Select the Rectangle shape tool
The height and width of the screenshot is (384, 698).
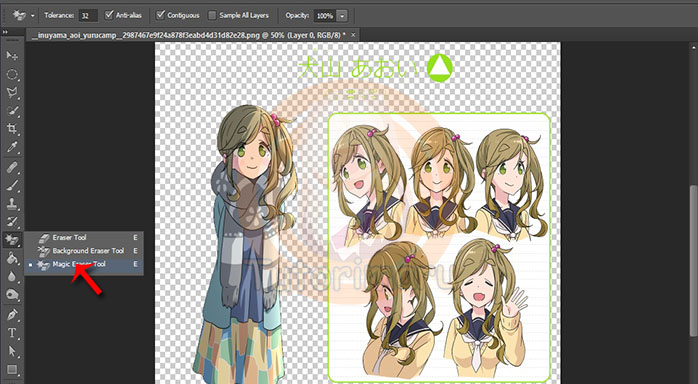[x=12, y=369]
